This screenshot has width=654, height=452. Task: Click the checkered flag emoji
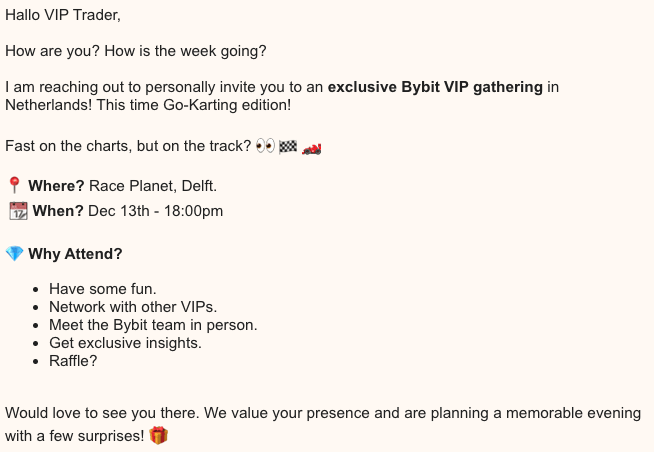288,147
